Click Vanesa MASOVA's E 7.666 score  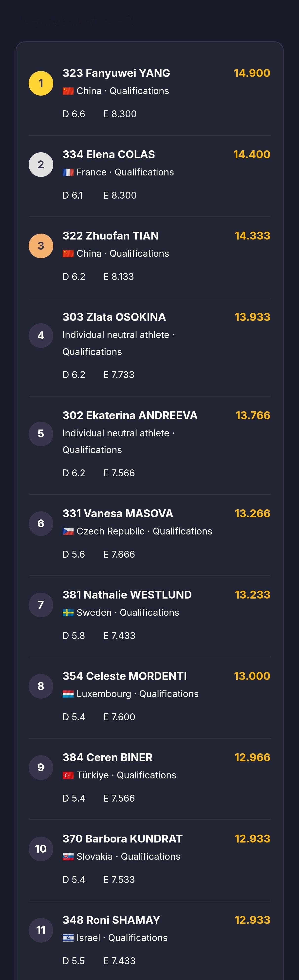119,554
